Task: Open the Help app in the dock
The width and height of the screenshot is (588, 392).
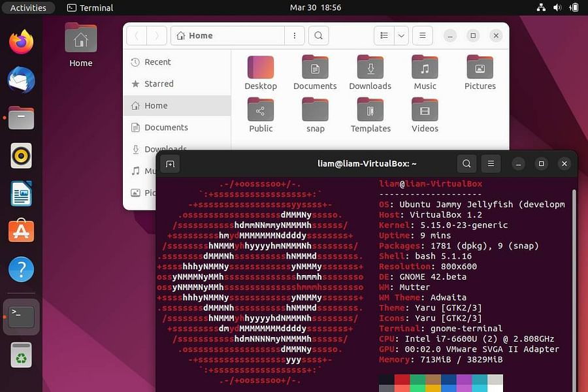Action: 20,269
